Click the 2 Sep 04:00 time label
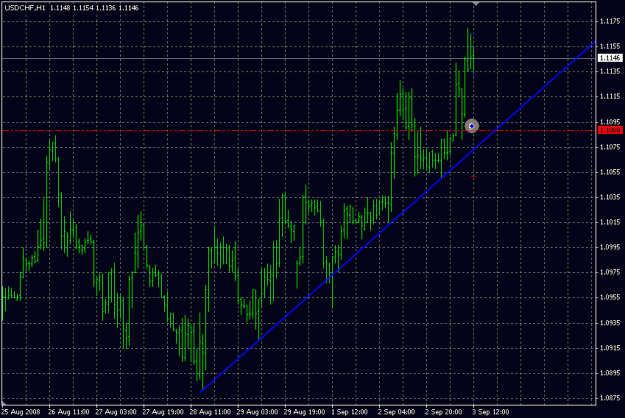The image size is (625, 418). pos(396,412)
